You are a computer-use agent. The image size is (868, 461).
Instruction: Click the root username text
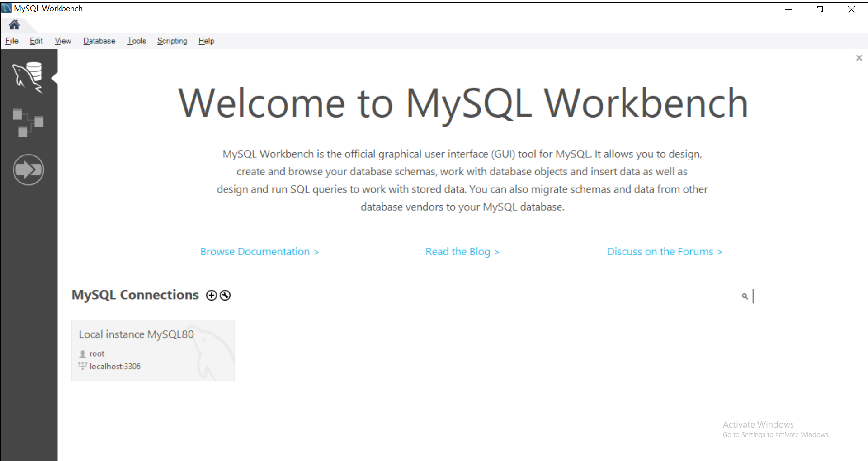[x=97, y=353]
